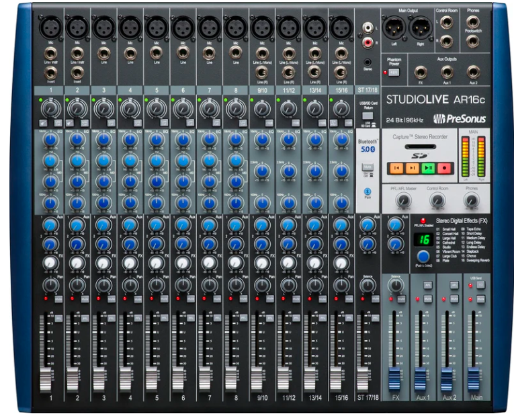Click the Control Room level knob

coord(437,200)
